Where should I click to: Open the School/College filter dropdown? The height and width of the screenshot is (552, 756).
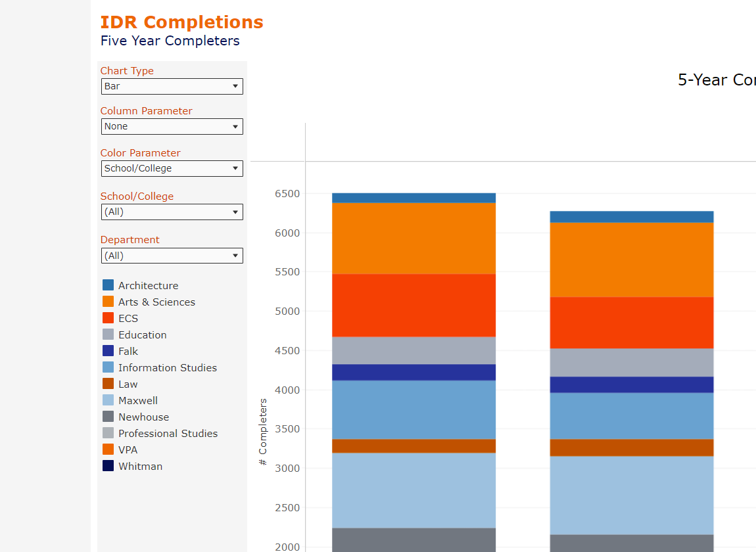172,212
